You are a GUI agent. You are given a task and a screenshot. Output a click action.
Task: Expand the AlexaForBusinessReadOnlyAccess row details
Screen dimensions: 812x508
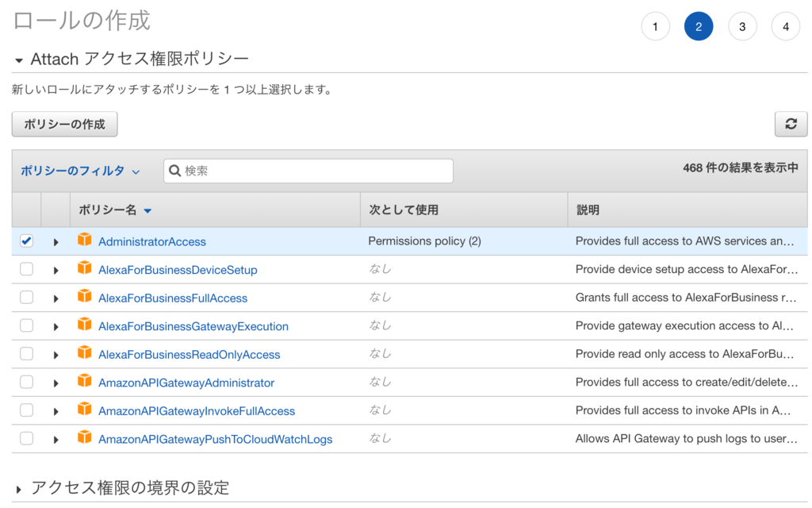pyautogui.click(x=56, y=355)
